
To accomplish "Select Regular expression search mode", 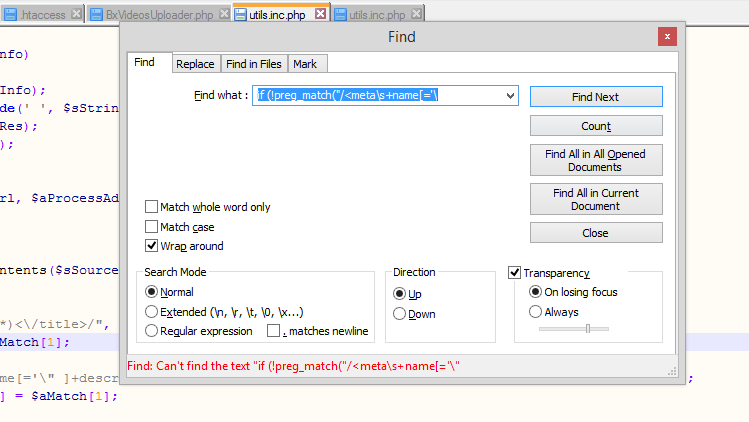I will click(151, 331).
